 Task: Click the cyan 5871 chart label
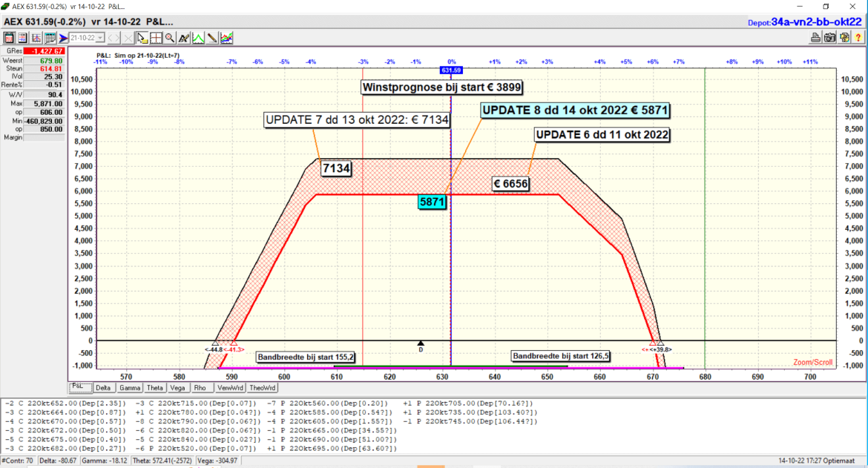tap(432, 202)
